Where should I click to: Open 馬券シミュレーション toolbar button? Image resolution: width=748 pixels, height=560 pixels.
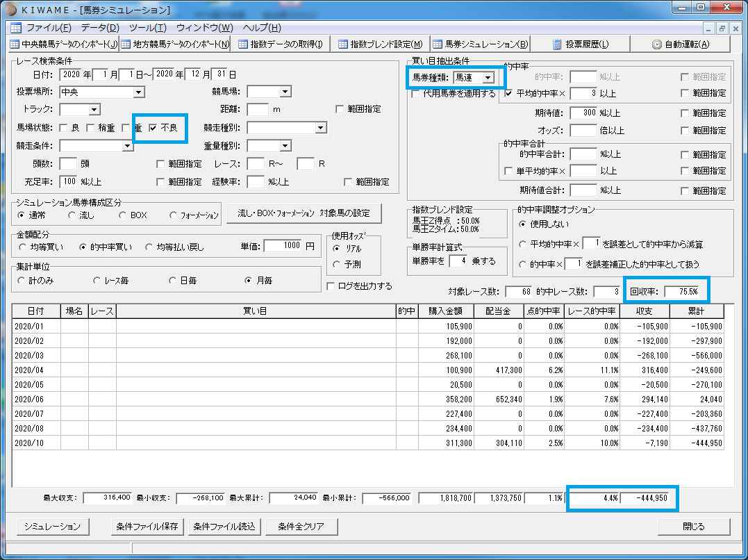[480, 44]
